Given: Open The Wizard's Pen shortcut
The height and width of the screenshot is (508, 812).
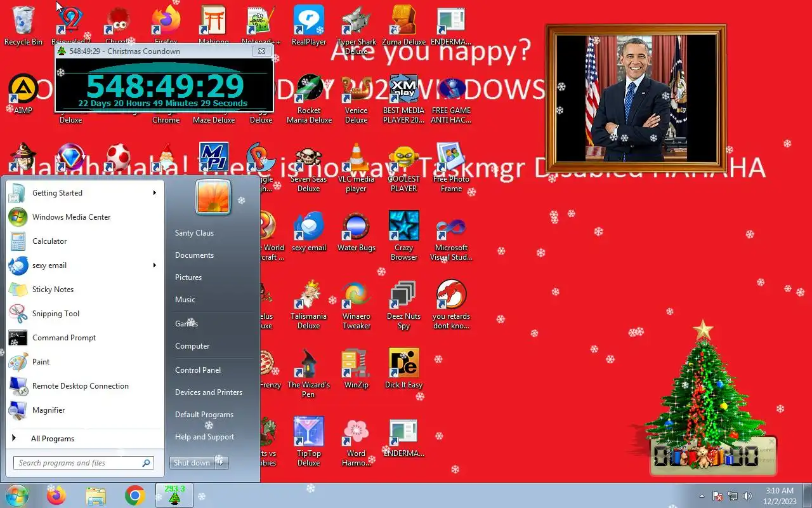Looking at the screenshot, I should coord(309,373).
